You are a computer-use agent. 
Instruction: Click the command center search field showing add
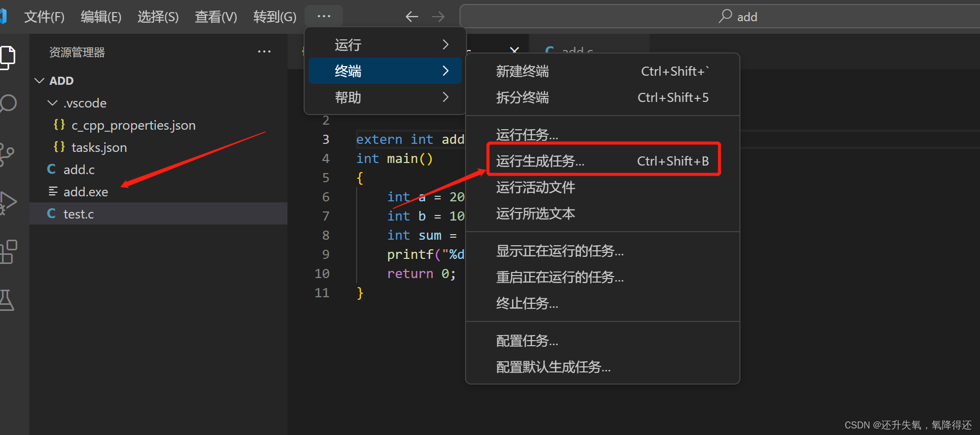720,17
